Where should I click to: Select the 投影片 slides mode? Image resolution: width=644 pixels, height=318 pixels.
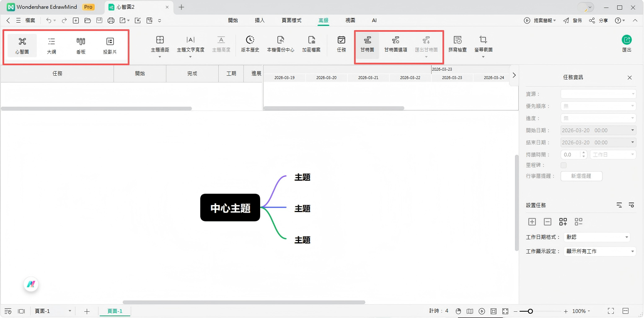coord(110,45)
